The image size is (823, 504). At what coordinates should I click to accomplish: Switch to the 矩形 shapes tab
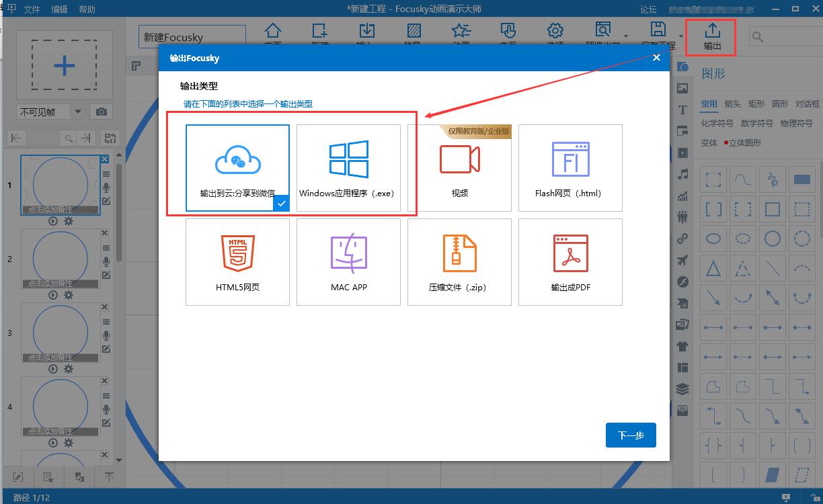coord(756,104)
